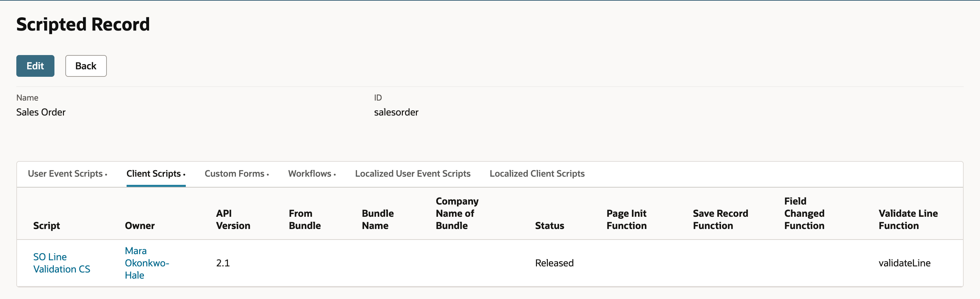The height and width of the screenshot is (299, 980).
Task: Go back using the Back button
Action: [86, 66]
